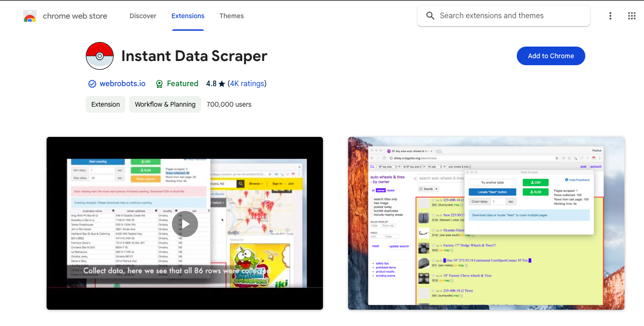The width and height of the screenshot is (644, 326).
Task: Open the Craigslist scraper screenshot thumbnail
Action: pos(486,223)
